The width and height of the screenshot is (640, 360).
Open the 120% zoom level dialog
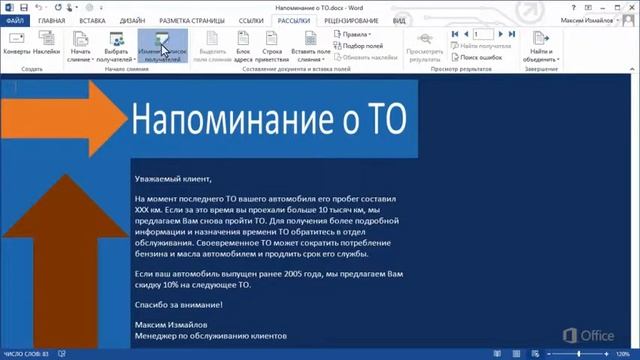[x=623, y=354]
